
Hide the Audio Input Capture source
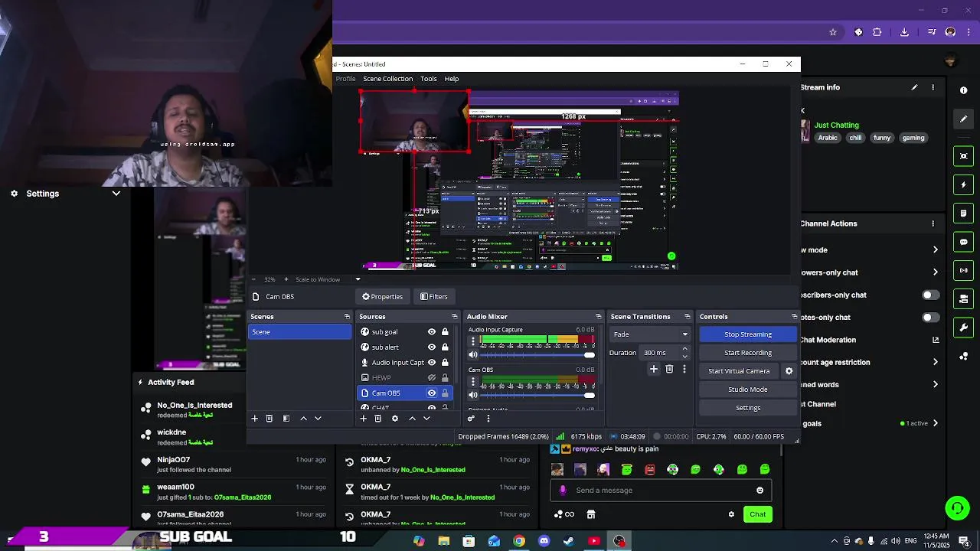coord(432,363)
